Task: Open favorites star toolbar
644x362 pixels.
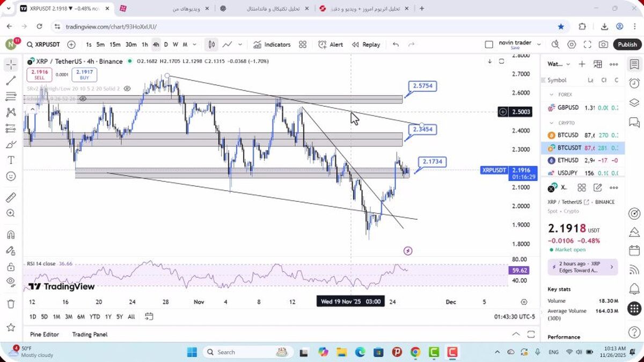Action: point(11,327)
